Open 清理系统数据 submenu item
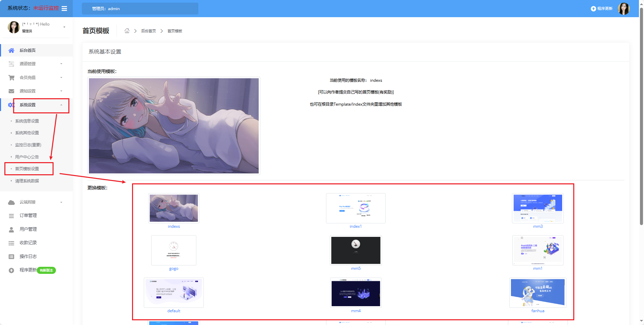Viewport: 644px width, 325px height. coord(27,181)
